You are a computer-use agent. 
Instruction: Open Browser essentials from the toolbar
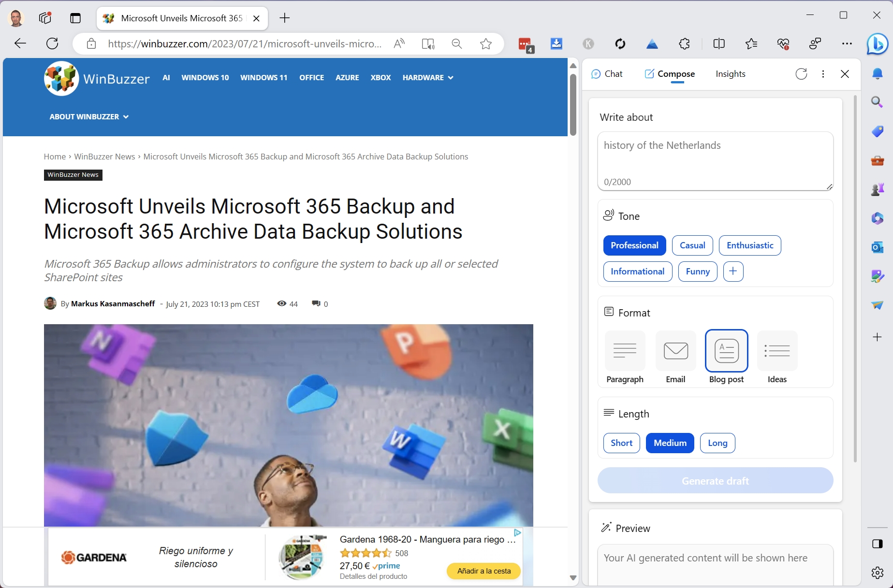pos(783,43)
